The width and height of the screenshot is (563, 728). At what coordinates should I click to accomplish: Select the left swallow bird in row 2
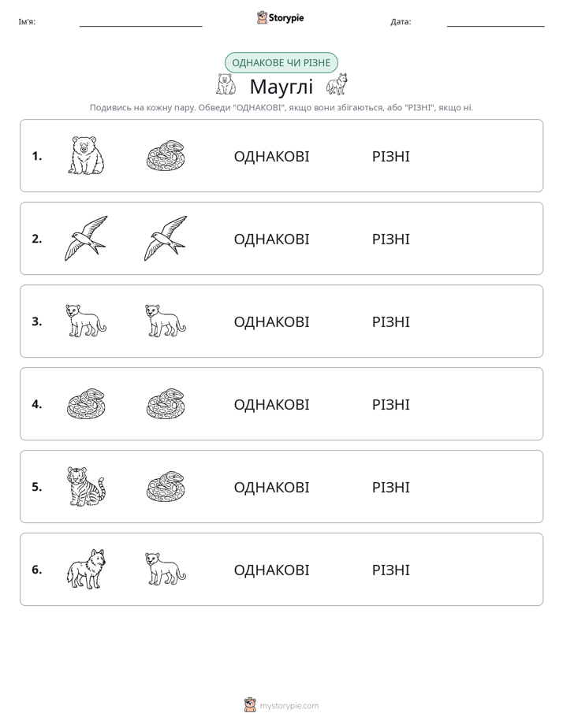pos(86,238)
